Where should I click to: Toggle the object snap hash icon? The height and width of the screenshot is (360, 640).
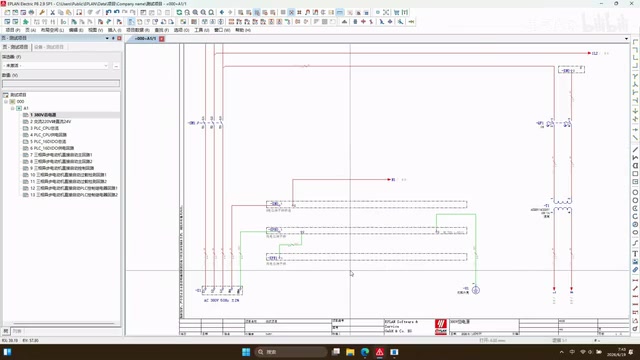[x=299, y=13]
